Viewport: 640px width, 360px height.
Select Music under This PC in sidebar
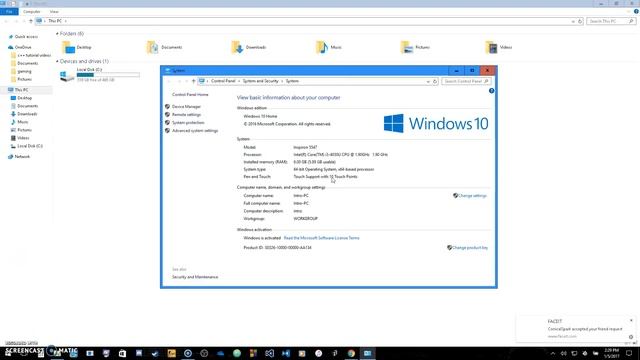point(22,122)
